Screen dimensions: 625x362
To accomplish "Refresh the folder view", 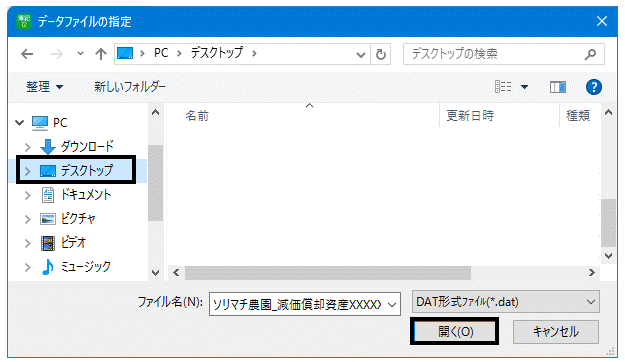I will [x=381, y=54].
